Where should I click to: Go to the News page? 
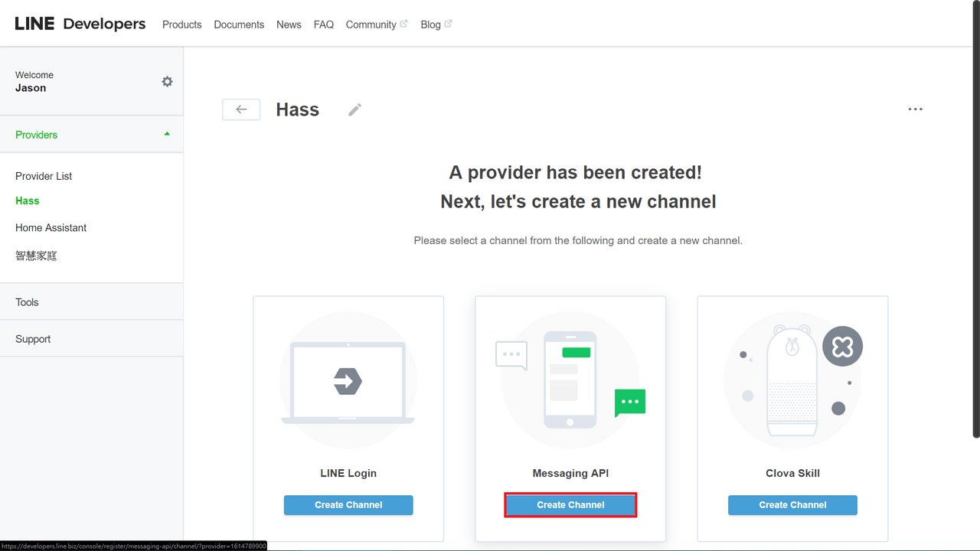pyautogui.click(x=289, y=24)
